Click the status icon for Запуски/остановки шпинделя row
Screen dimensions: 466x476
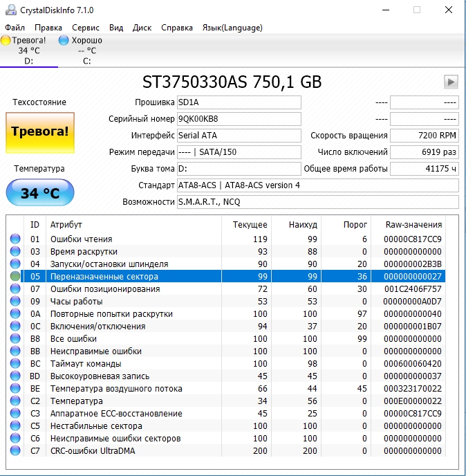coord(15,264)
